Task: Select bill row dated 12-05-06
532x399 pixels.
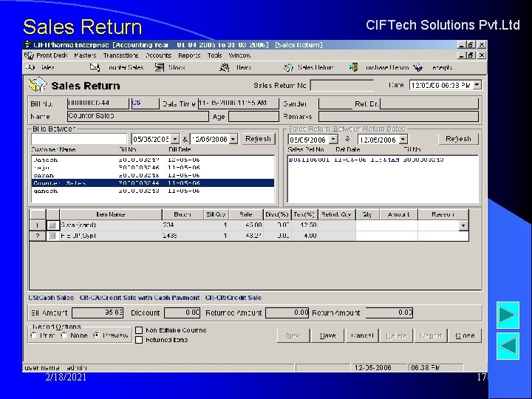Action: point(153,160)
